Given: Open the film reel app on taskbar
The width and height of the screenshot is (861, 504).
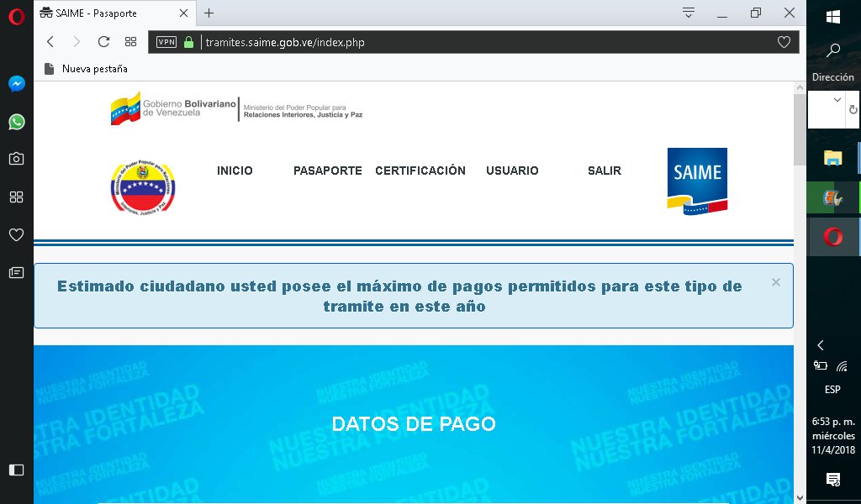Looking at the screenshot, I should point(833,197).
